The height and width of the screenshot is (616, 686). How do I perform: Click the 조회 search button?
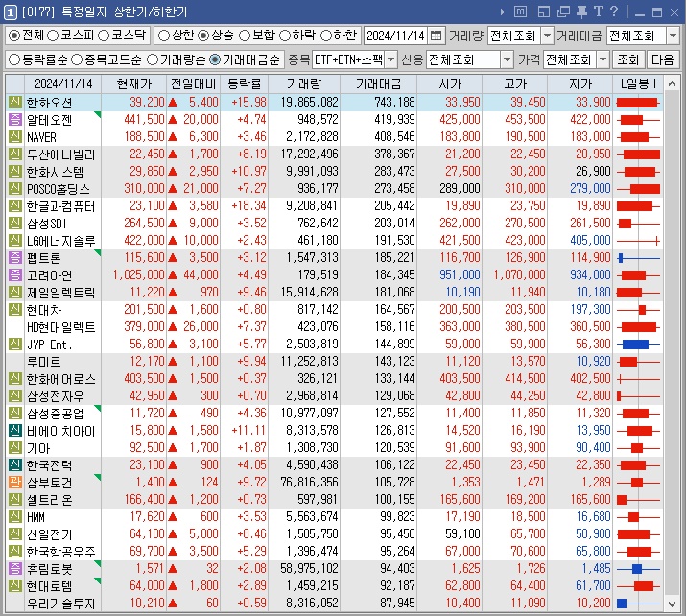click(628, 59)
